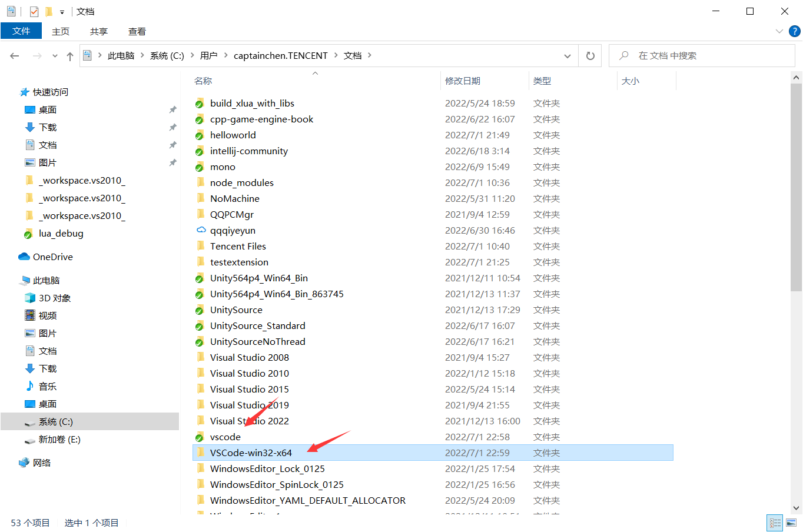Select the UnitySourceNoThread folder name
Viewport: 803px width, 532px height.
[258, 342]
